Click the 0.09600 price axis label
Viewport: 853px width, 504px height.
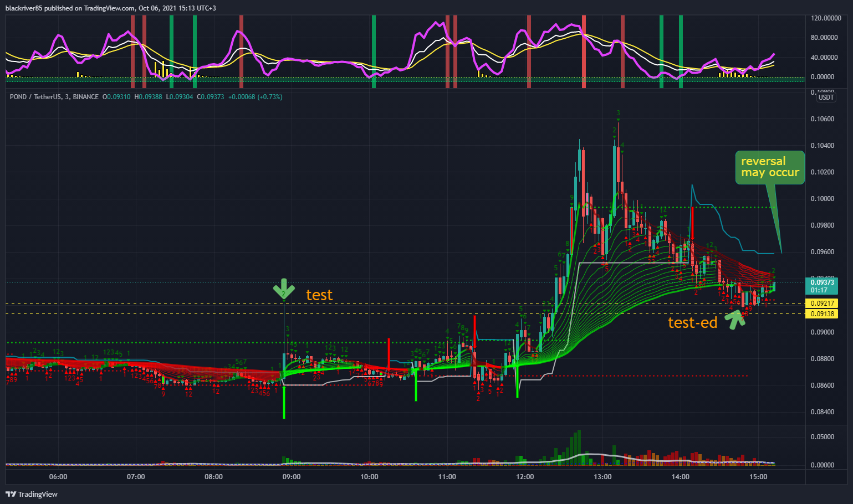point(822,252)
